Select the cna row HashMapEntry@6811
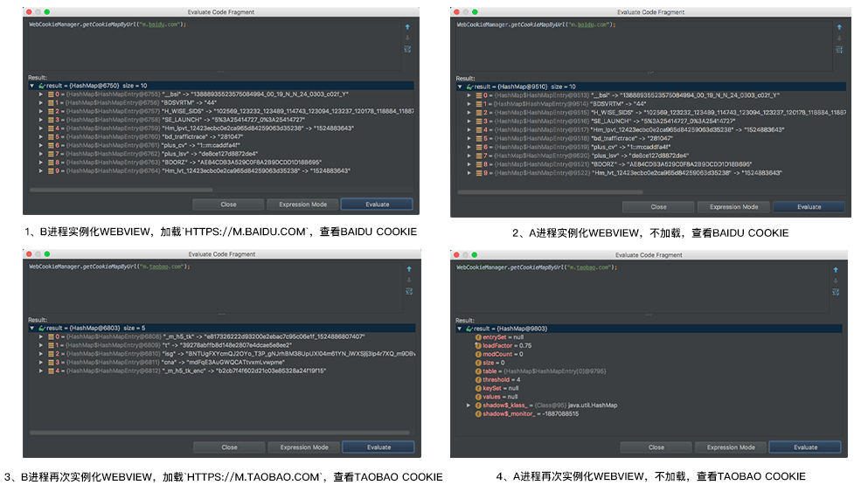868x492 pixels. click(x=222, y=363)
